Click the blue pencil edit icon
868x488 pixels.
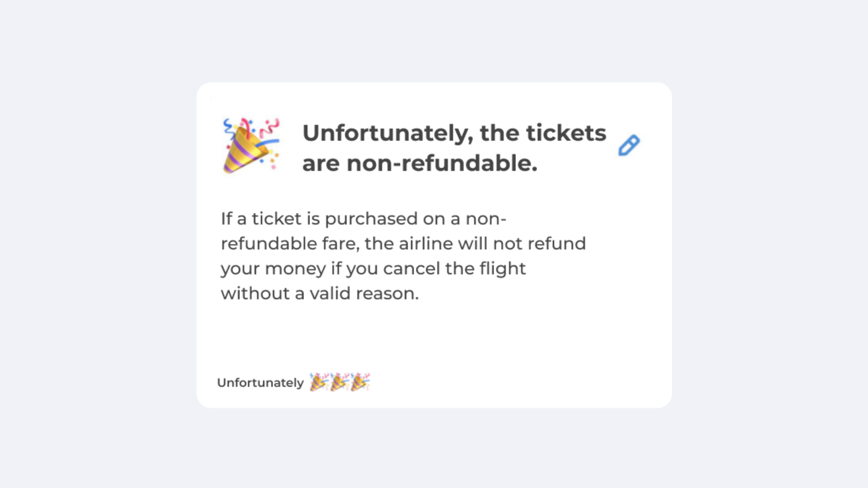click(629, 145)
